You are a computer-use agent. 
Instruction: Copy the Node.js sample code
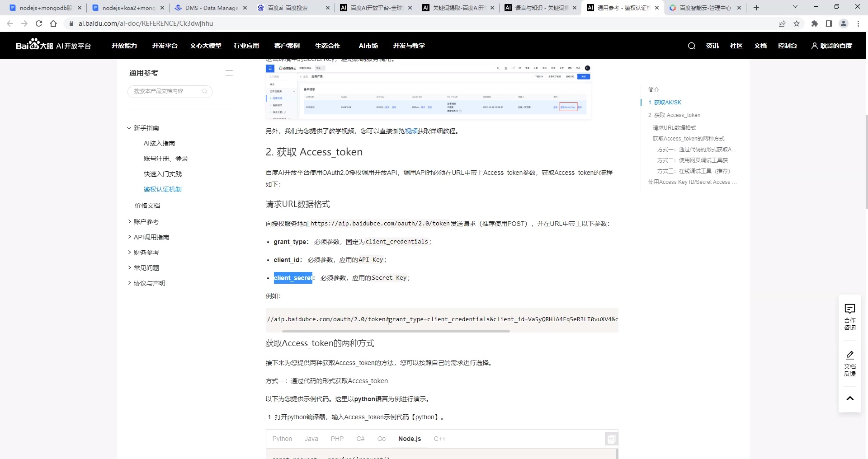point(611,438)
